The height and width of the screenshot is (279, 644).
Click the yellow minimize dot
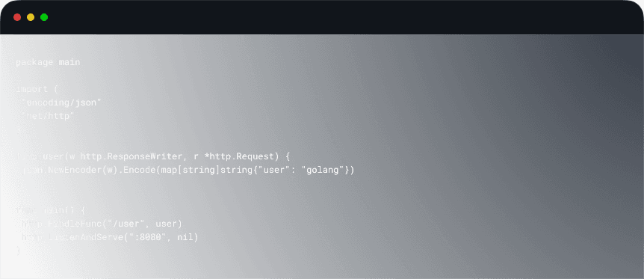pyautogui.click(x=31, y=17)
